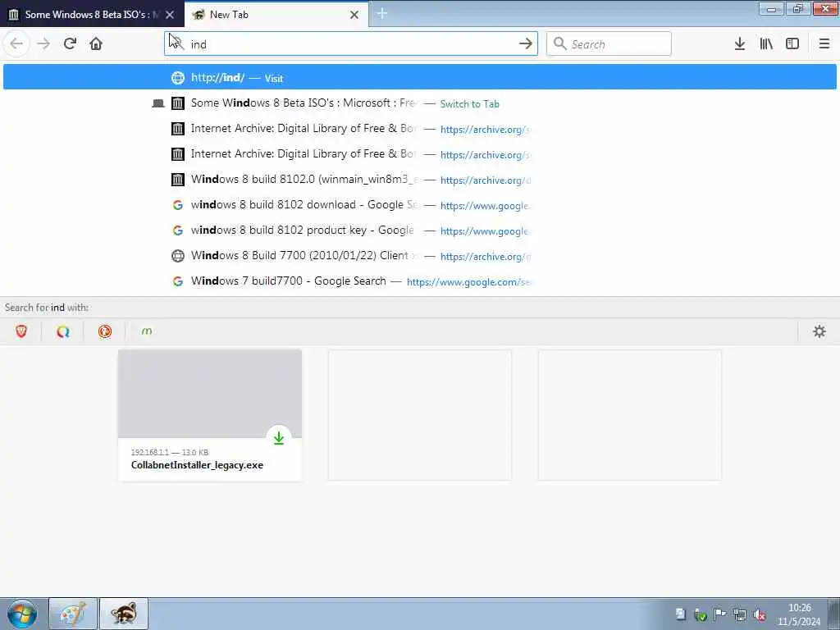The height and width of the screenshot is (630, 840).
Task: Click the globe icon beside http://ind/
Action: pos(178,78)
